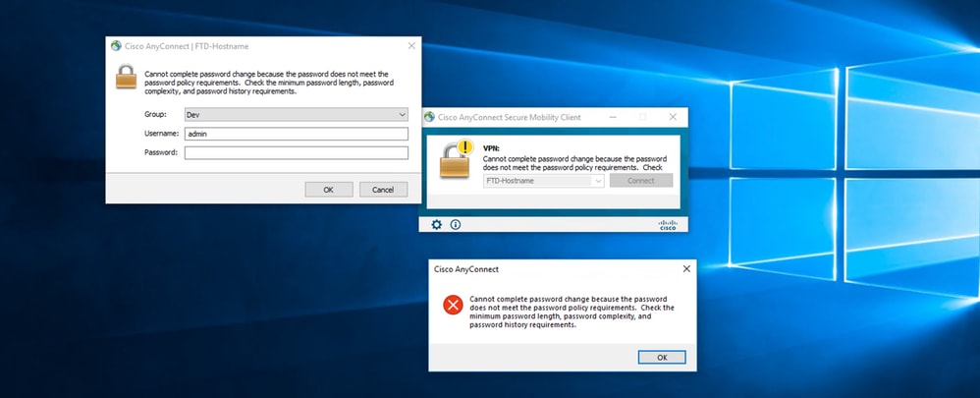This screenshot has height=398, width=980.
Task: Click the Cisco logo in the client window
Action: [x=668, y=225]
